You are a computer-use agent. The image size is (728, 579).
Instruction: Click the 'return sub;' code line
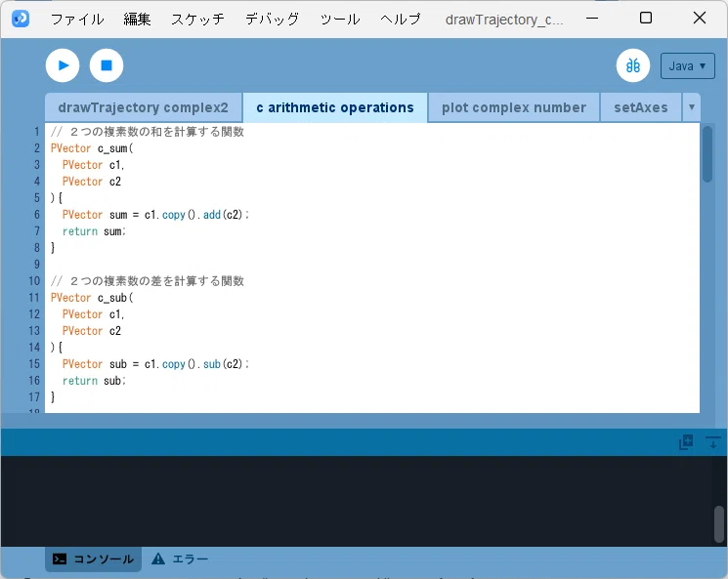tap(94, 381)
